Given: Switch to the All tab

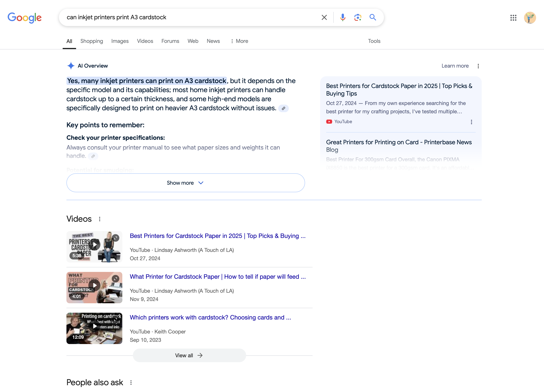Looking at the screenshot, I should coord(69,41).
